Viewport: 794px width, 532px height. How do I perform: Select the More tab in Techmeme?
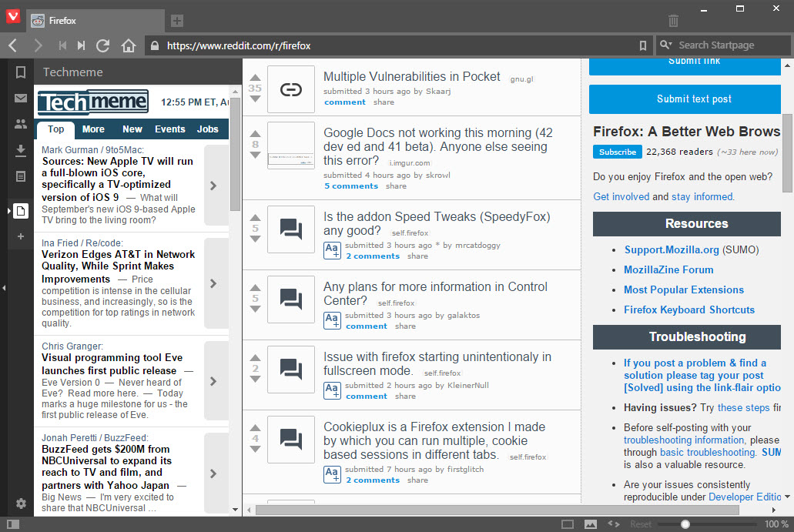[93, 129]
